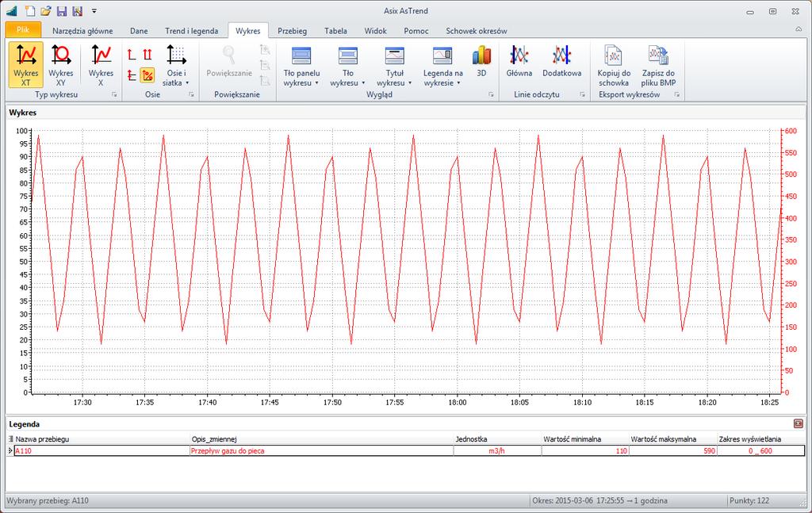Switch to the Narzędzia główne tab
The height and width of the screenshot is (513, 812).
[82, 31]
